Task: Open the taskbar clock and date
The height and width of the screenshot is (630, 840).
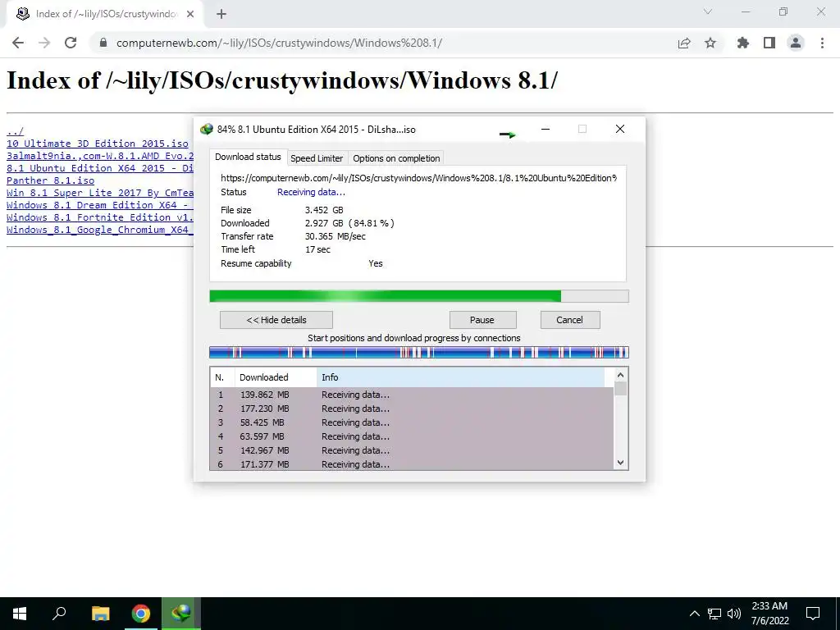Action: click(x=769, y=614)
